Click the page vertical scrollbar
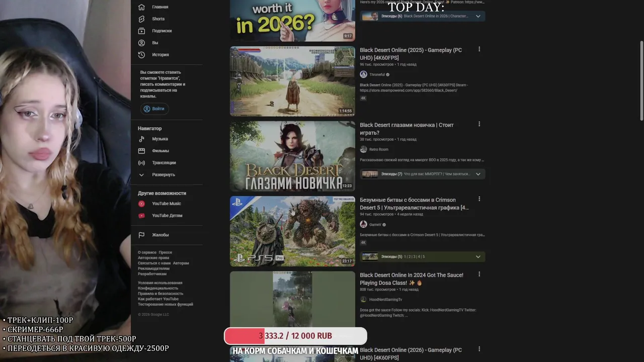The image size is (644, 362). (641, 80)
